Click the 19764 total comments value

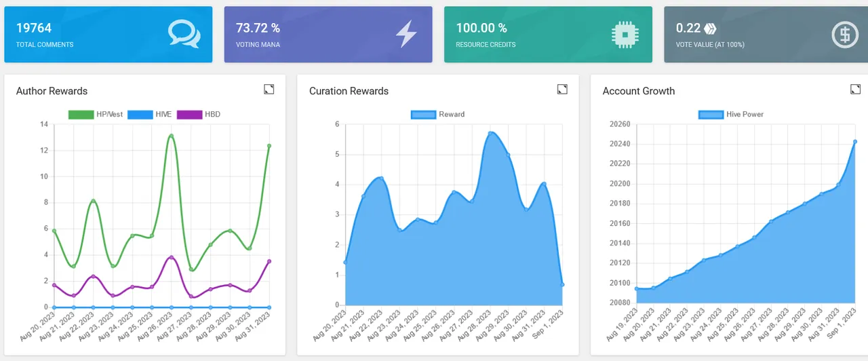coord(34,28)
